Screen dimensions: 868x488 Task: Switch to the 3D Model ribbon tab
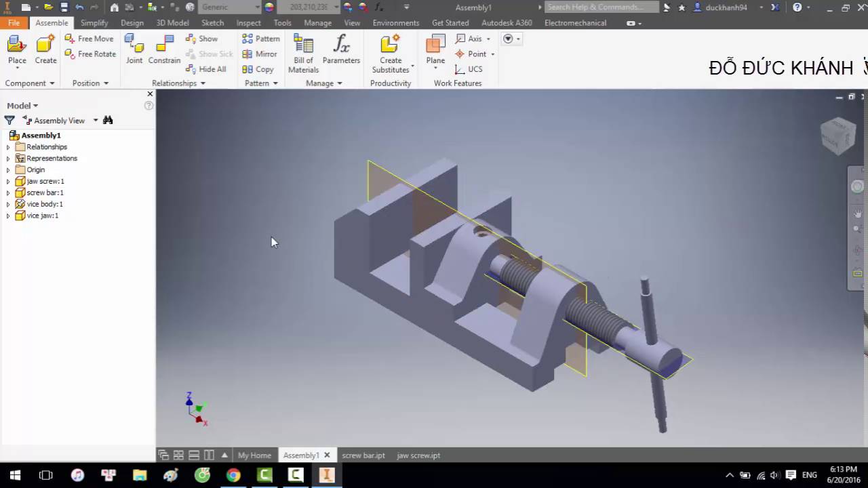(173, 23)
